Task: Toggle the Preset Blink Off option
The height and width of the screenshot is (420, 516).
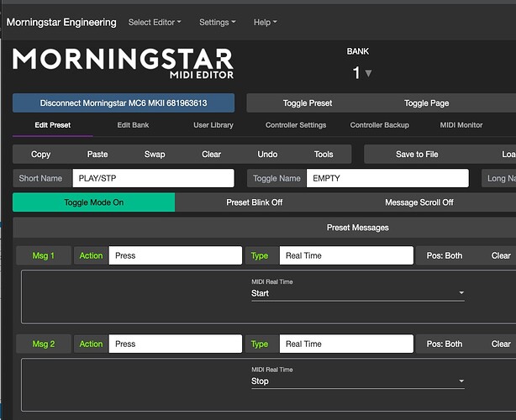Action: [x=254, y=202]
